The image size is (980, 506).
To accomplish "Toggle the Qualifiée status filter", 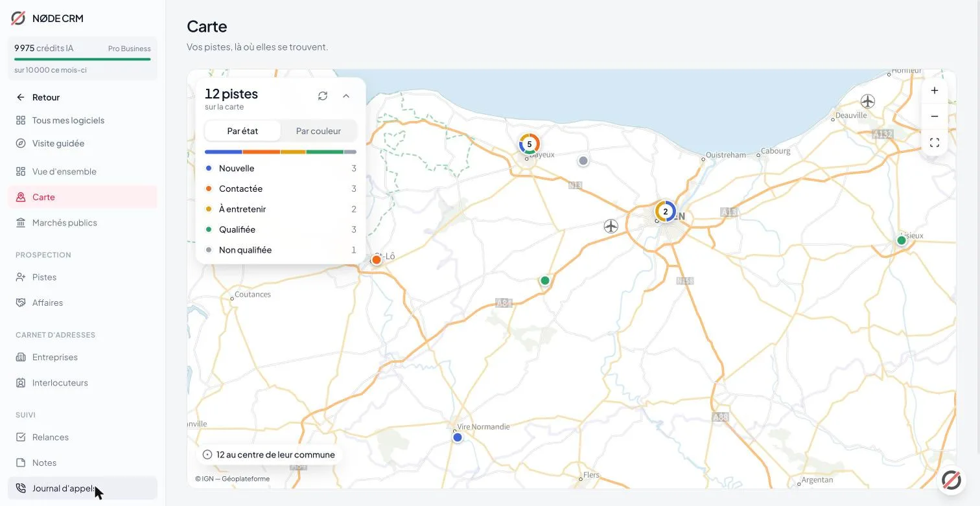I will point(281,229).
